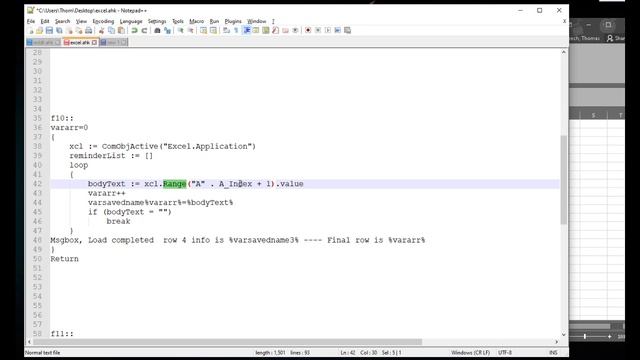Toggle Show All Characters icon

tap(236, 31)
